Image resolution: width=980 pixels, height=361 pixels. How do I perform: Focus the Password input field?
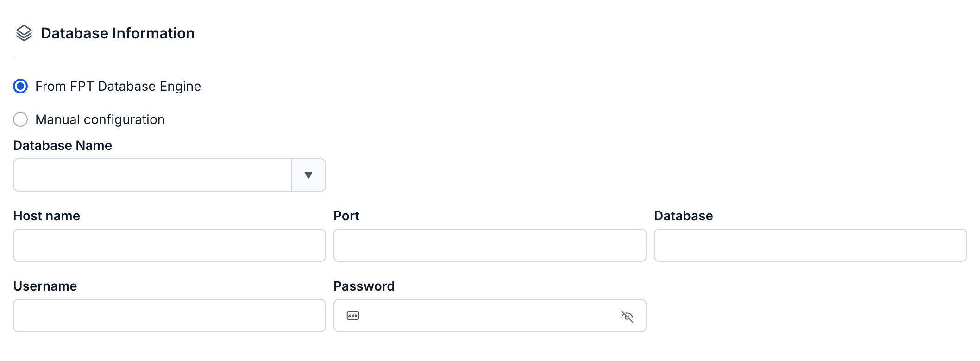[490, 316]
